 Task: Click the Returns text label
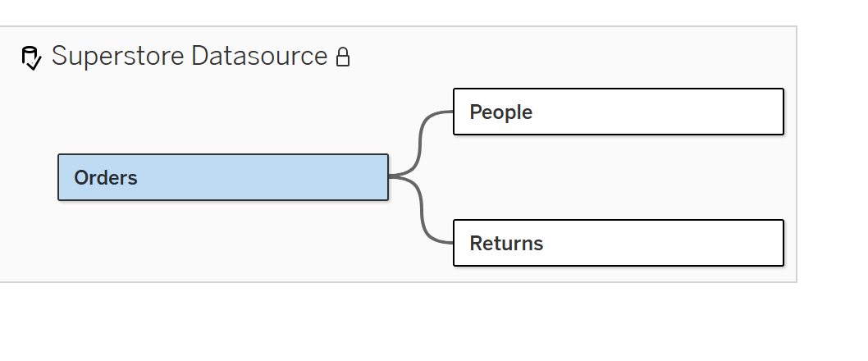[x=506, y=243]
